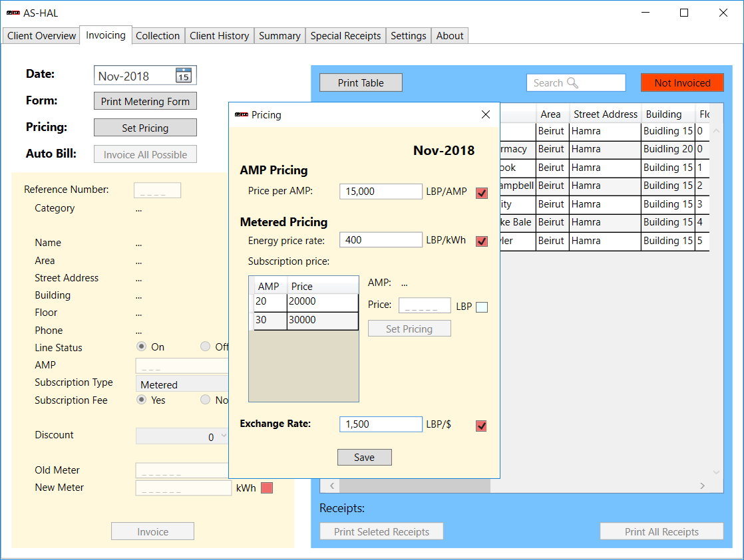Click the AMP field in invoicing form

[182, 366]
